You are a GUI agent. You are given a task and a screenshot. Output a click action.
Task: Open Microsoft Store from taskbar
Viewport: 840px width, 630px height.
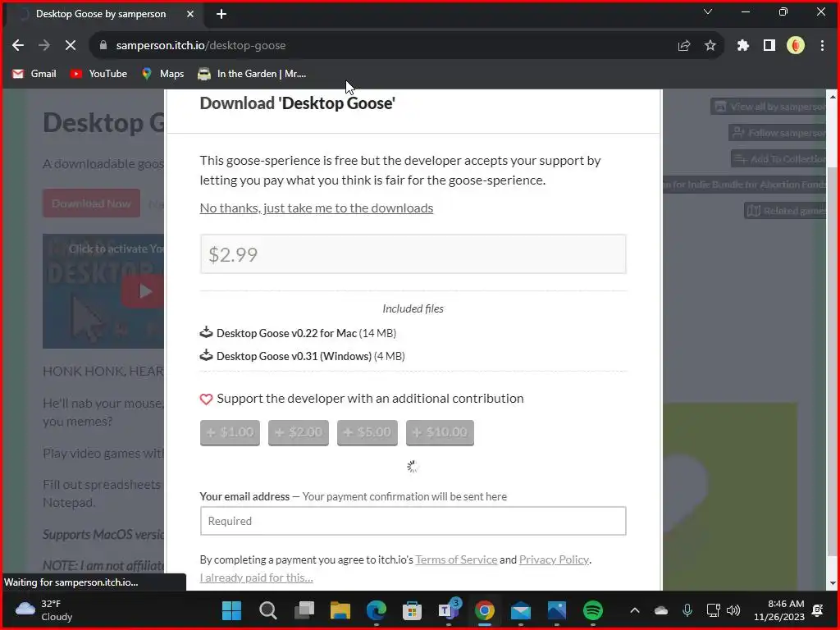coord(413,610)
